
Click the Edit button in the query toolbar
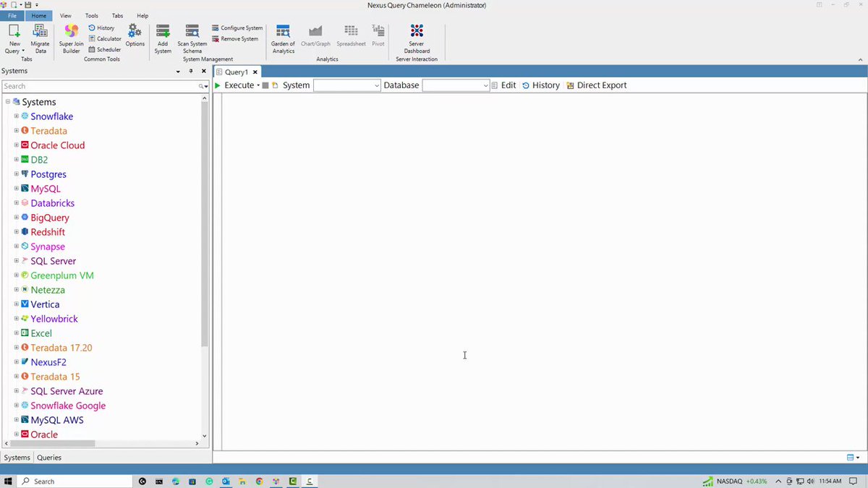(x=503, y=85)
